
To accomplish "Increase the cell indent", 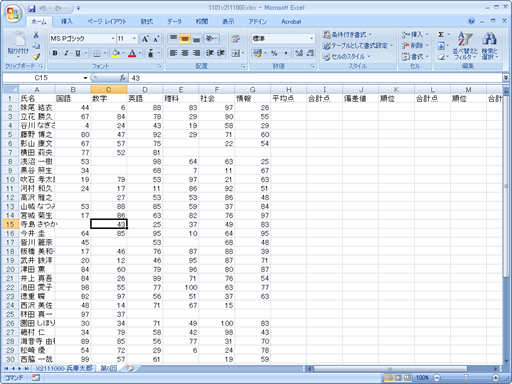I will click(x=221, y=53).
